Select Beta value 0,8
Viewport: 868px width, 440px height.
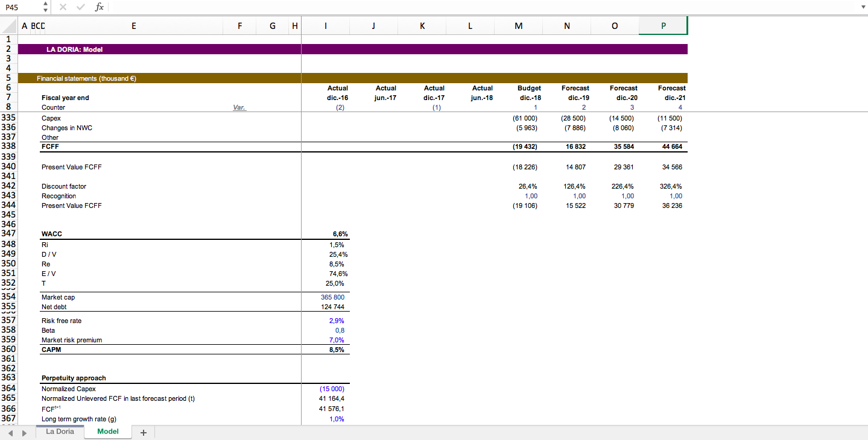coord(340,330)
